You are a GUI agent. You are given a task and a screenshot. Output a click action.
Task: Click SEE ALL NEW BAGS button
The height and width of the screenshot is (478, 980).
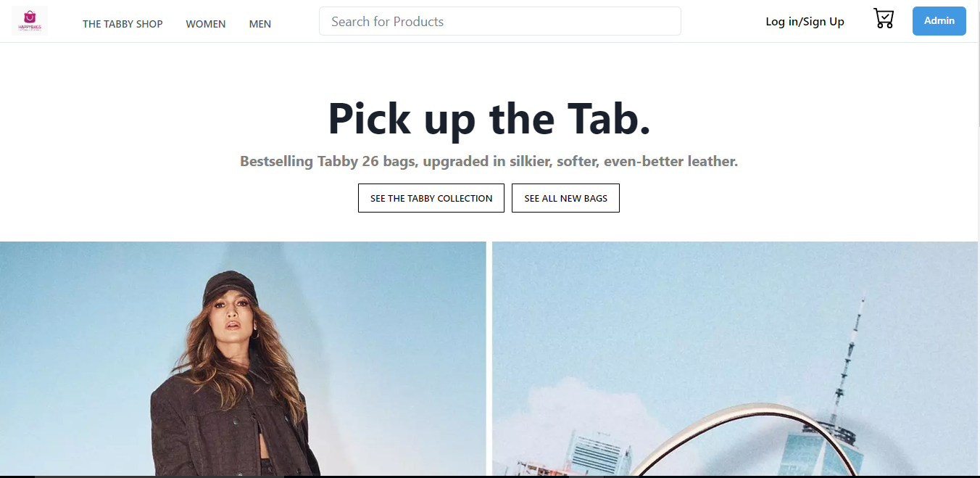565,198
